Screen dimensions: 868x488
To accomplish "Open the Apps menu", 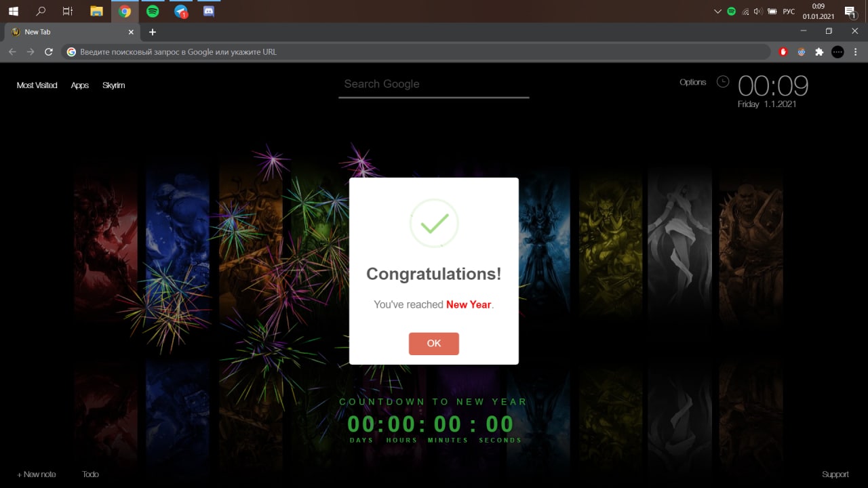I will (x=80, y=85).
